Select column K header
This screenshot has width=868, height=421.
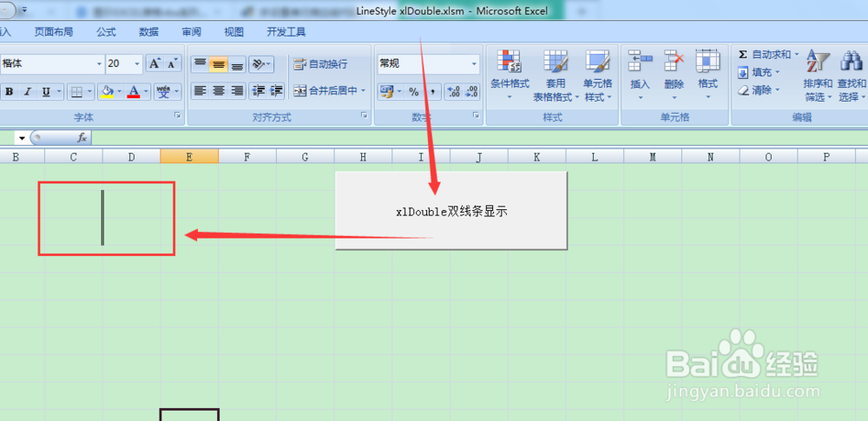(537, 157)
